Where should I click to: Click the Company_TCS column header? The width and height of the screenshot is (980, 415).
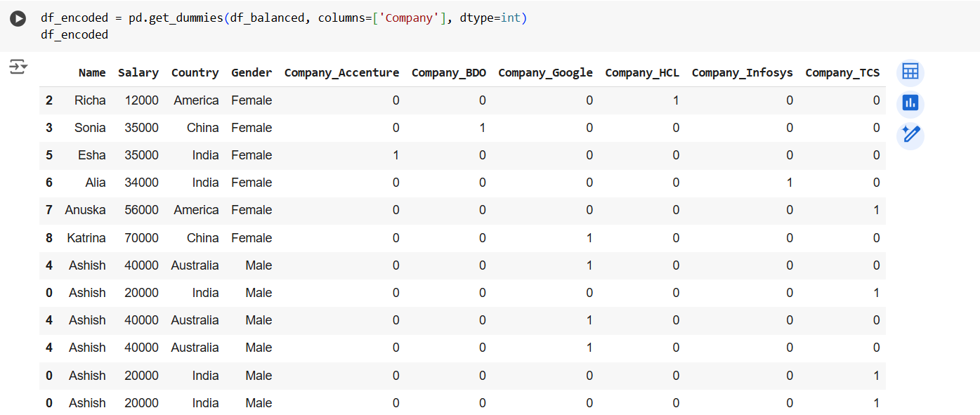pyautogui.click(x=842, y=72)
